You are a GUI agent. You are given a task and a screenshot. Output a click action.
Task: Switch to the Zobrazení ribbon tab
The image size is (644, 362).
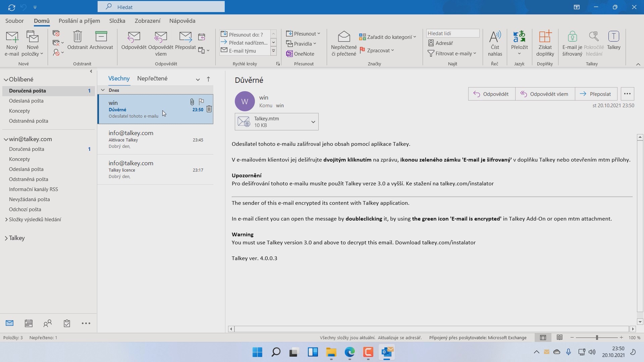click(148, 21)
